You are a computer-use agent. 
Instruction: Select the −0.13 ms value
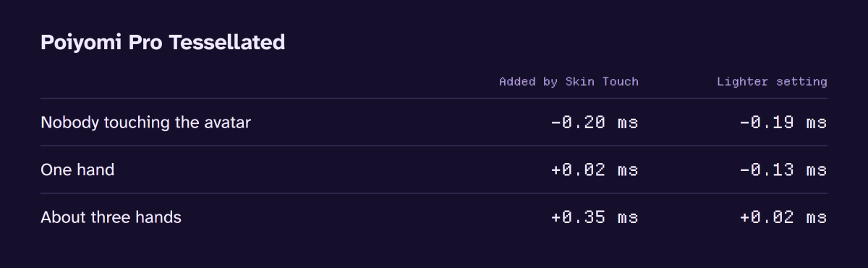[x=783, y=169]
